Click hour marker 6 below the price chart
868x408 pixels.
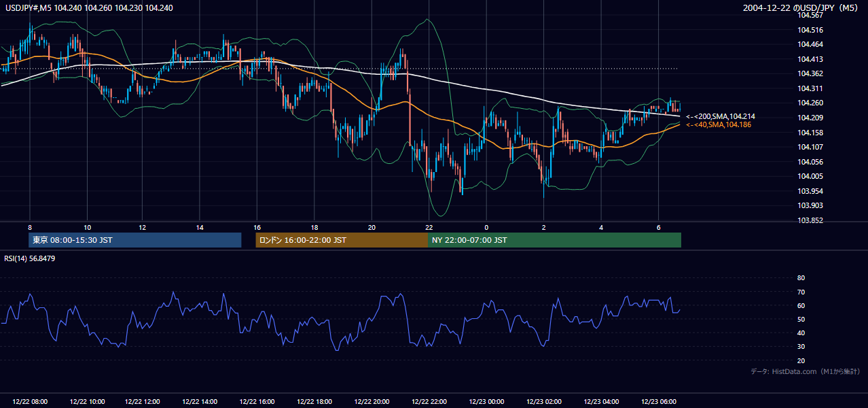coord(658,227)
